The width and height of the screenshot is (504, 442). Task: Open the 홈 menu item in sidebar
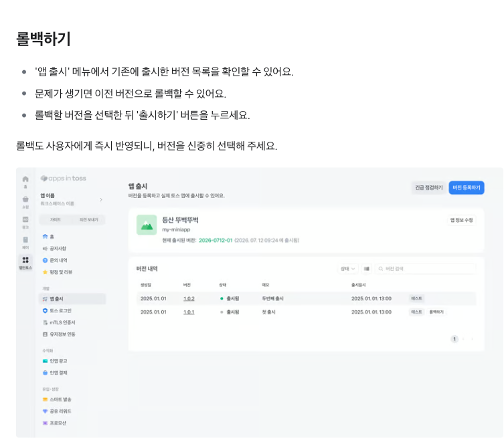[x=52, y=237]
